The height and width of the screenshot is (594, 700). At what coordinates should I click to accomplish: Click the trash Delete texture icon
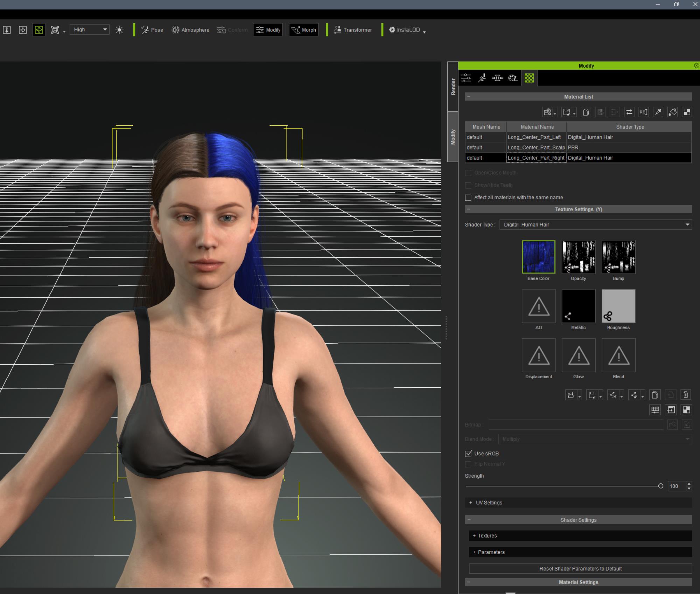pos(686,395)
